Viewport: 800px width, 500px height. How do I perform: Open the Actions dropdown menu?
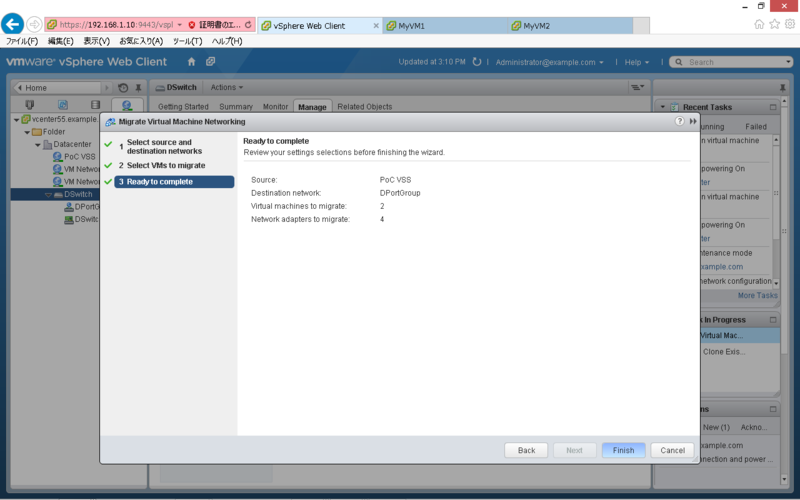click(x=227, y=87)
